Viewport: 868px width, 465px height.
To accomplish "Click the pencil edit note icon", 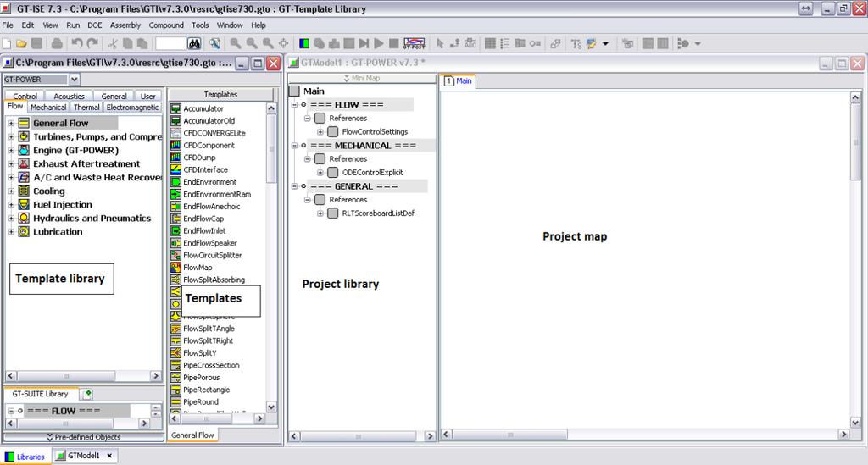I will pos(592,43).
